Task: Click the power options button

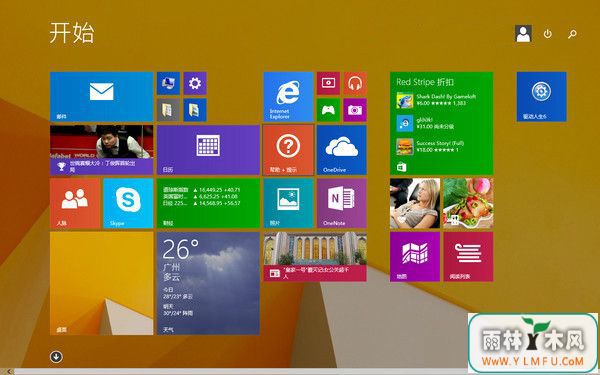Action: 548,34
